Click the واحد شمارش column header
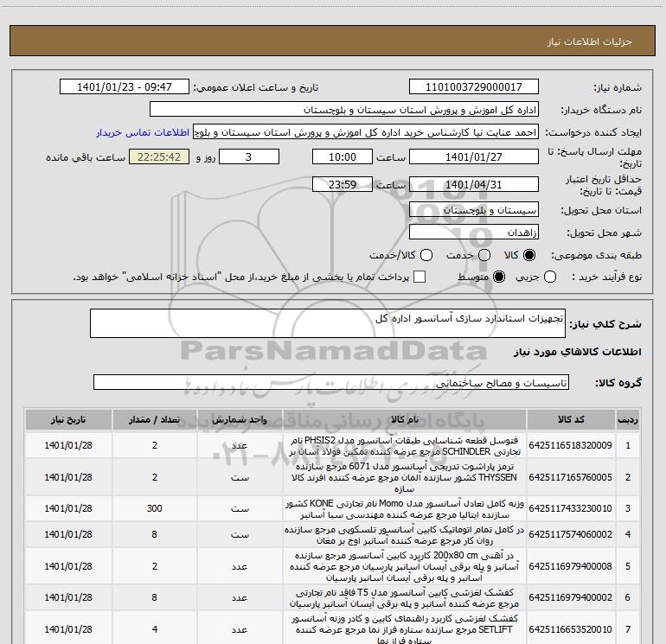 (x=240, y=420)
